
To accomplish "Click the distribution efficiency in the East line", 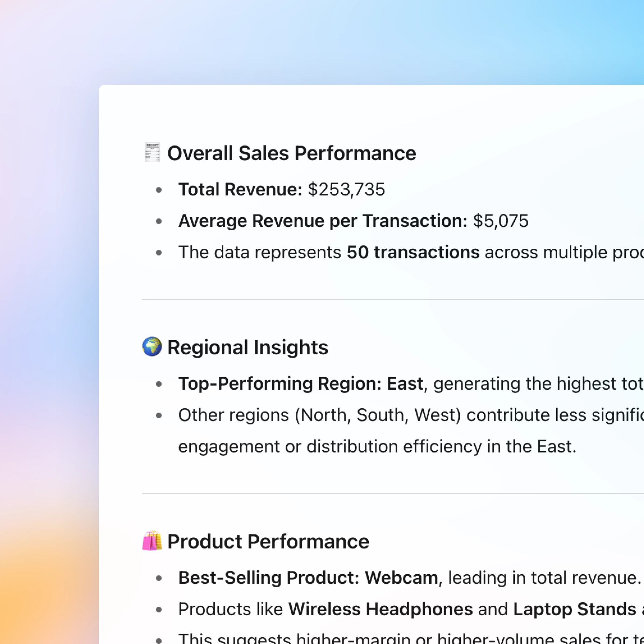I will (377, 446).
